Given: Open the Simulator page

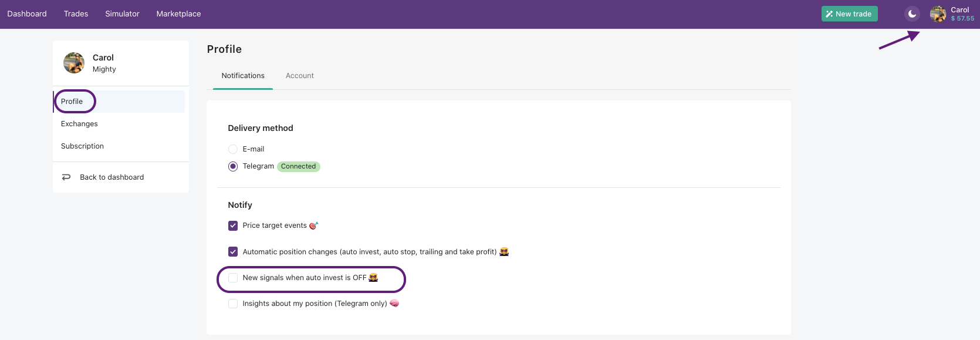Looking at the screenshot, I should tap(122, 14).
